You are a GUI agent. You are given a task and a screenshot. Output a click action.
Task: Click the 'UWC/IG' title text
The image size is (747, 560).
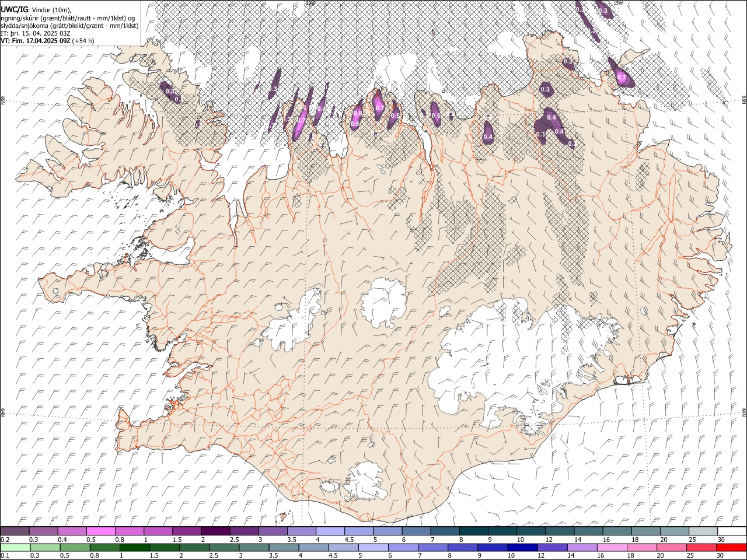coord(15,10)
